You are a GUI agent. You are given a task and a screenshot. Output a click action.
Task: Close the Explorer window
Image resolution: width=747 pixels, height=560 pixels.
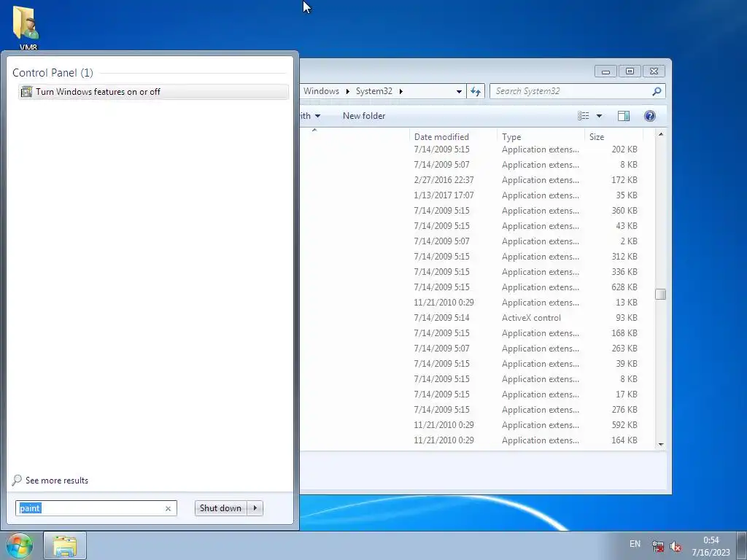coord(654,71)
